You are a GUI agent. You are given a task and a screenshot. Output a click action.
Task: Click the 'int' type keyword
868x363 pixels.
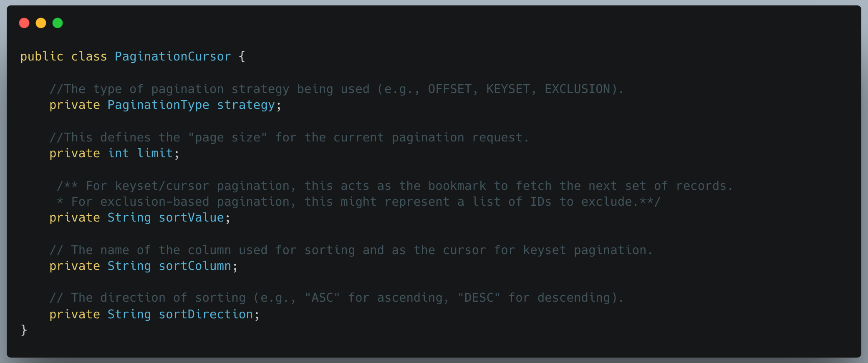(x=119, y=153)
